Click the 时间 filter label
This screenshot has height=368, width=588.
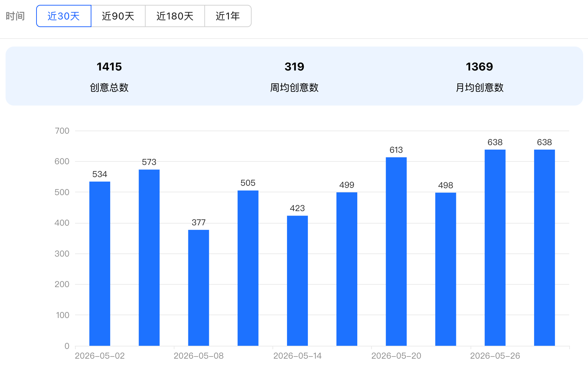click(x=15, y=16)
